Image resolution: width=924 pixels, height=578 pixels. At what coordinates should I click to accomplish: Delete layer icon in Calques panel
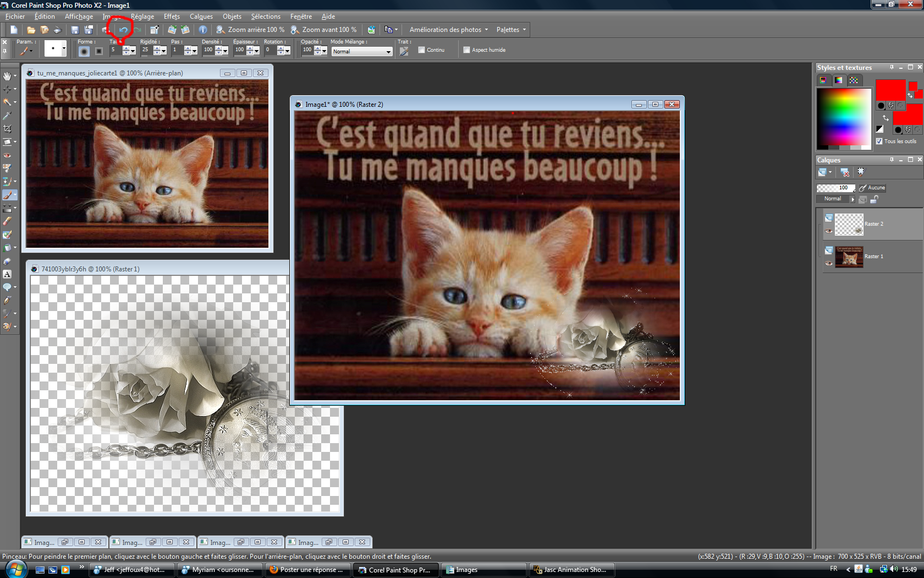pyautogui.click(x=845, y=172)
